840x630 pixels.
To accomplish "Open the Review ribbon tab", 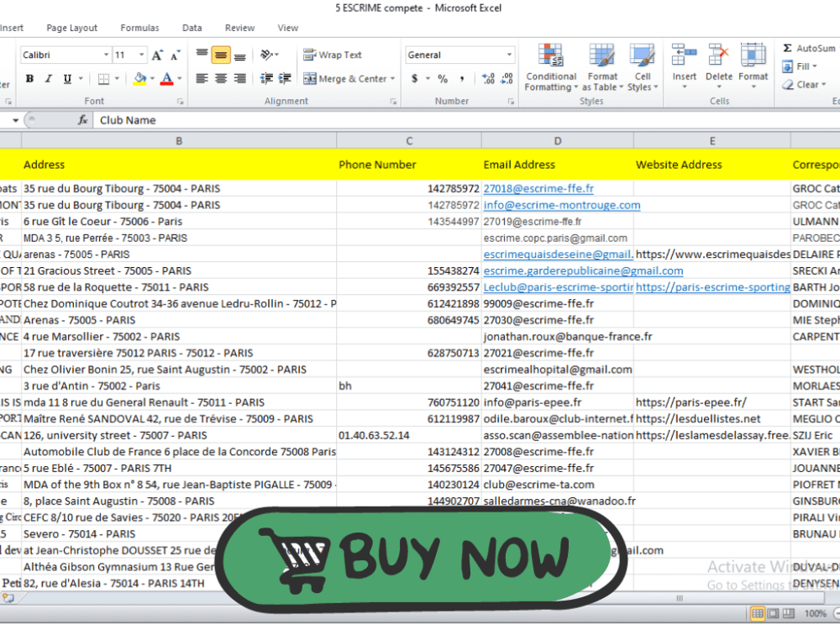I will 239,27.
